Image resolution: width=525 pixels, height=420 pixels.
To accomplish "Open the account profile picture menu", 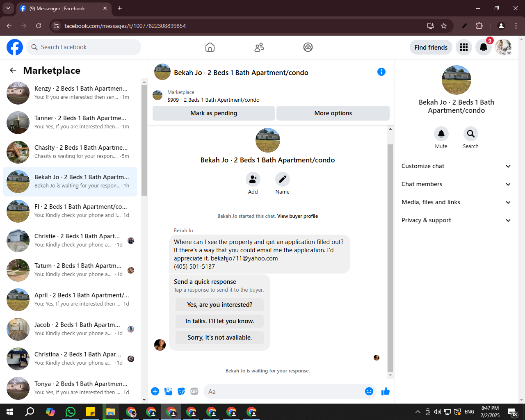I will pyautogui.click(x=503, y=47).
